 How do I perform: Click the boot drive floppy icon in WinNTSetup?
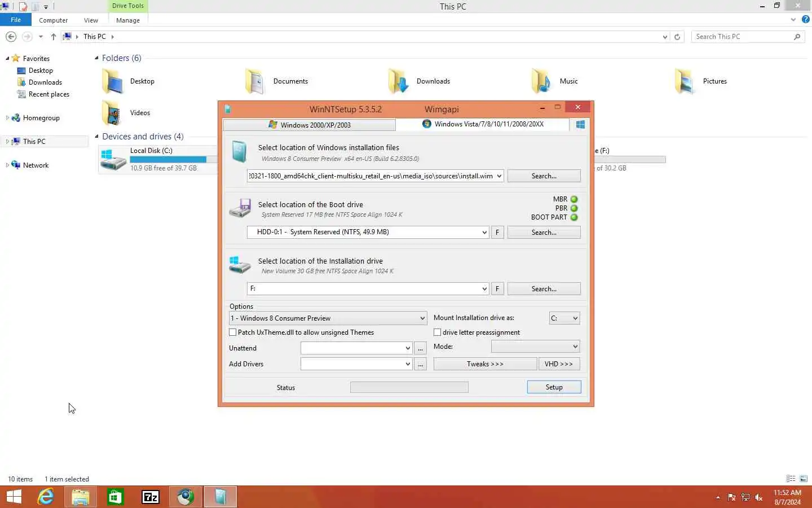coord(240,208)
